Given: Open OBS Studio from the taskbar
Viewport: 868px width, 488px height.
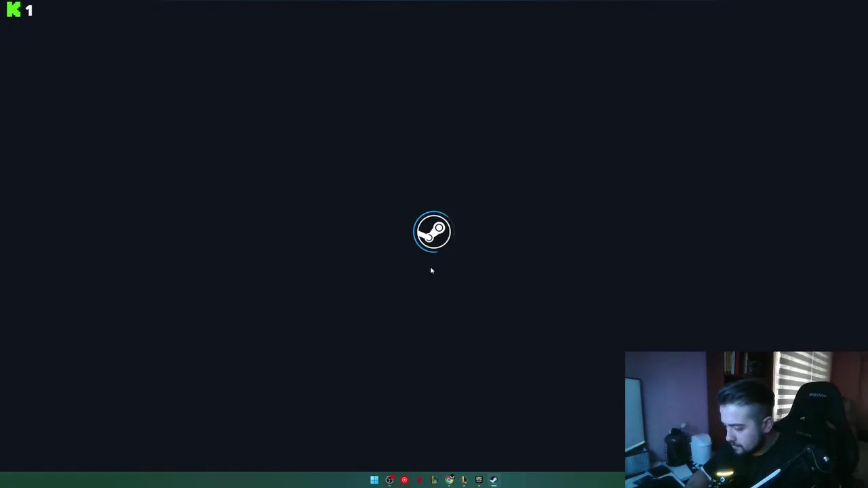Looking at the screenshot, I should click(x=389, y=480).
